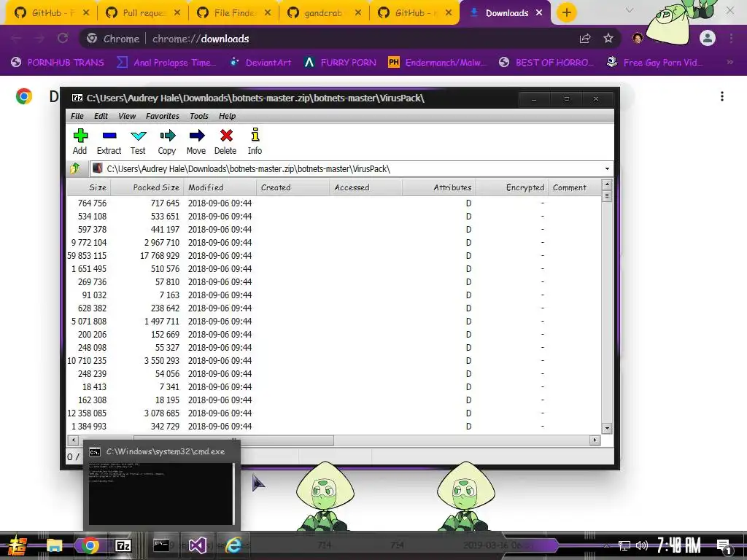
Task: Select row with packed size 3 550 293
Action: click(x=333, y=361)
